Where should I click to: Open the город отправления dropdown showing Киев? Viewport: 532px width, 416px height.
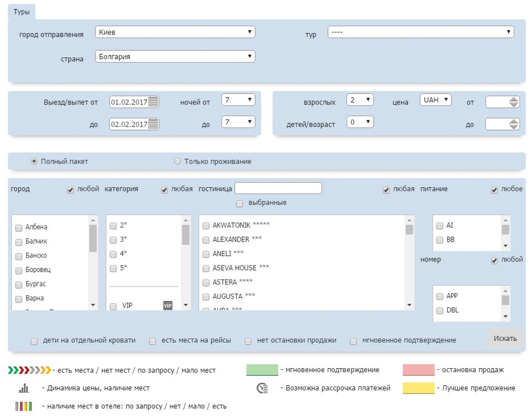(x=175, y=32)
